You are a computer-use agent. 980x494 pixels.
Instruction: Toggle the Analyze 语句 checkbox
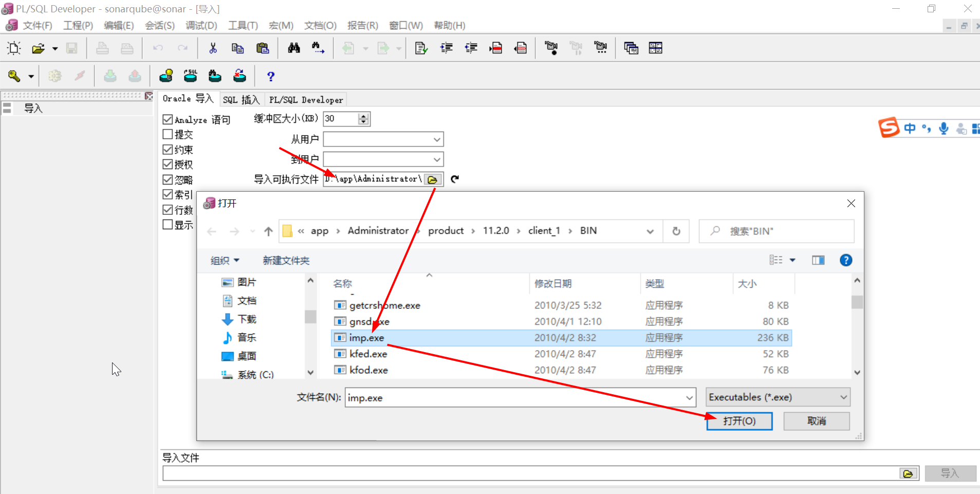[x=168, y=119]
